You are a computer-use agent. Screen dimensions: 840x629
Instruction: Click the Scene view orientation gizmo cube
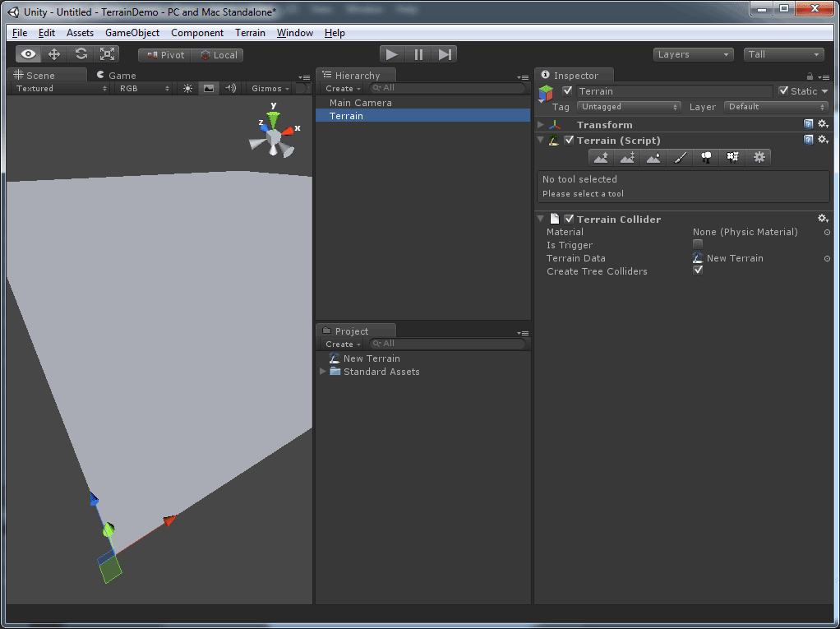pyautogui.click(x=274, y=138)
